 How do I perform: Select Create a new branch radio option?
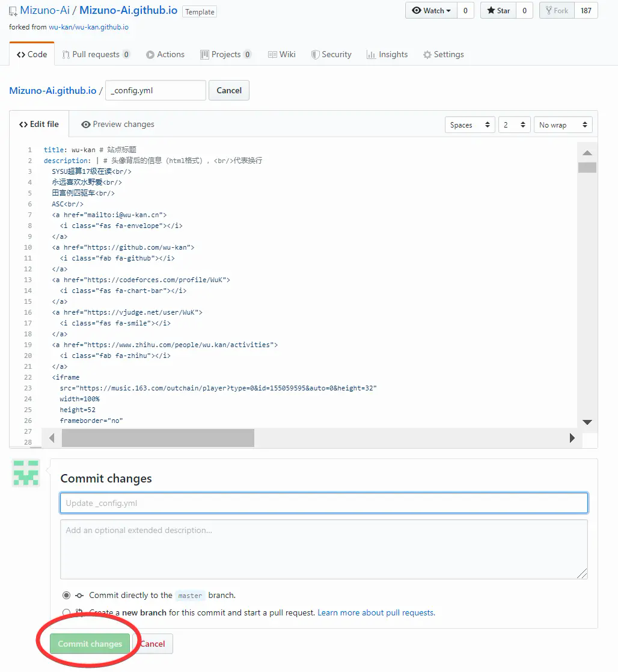(x=66, y=612)
